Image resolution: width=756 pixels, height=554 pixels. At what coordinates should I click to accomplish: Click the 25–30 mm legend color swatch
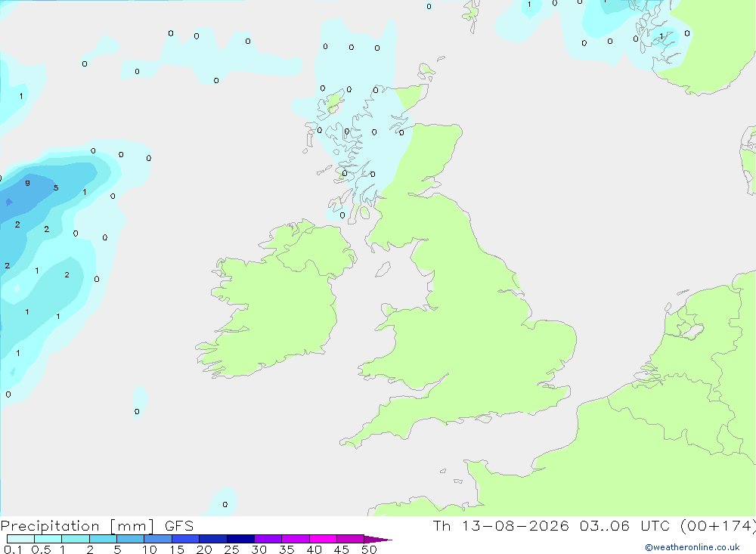point(240,539)
